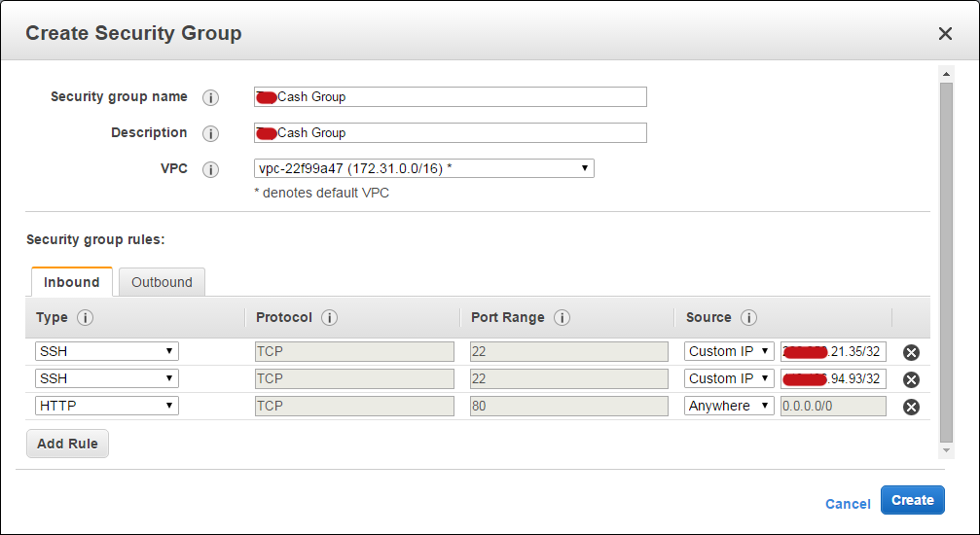980x535 pixels.
Task: Open the VPC selection dropdown
Action: coord(423,168)
